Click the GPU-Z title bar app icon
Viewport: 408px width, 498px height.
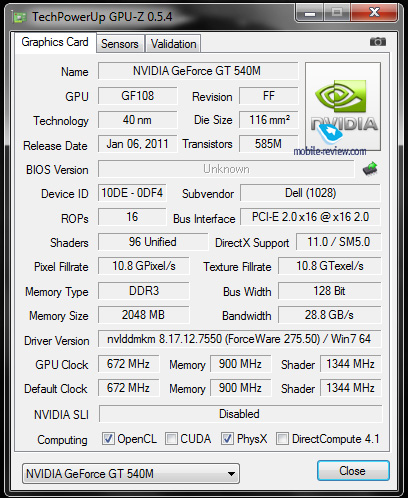[x=19, y=17]
